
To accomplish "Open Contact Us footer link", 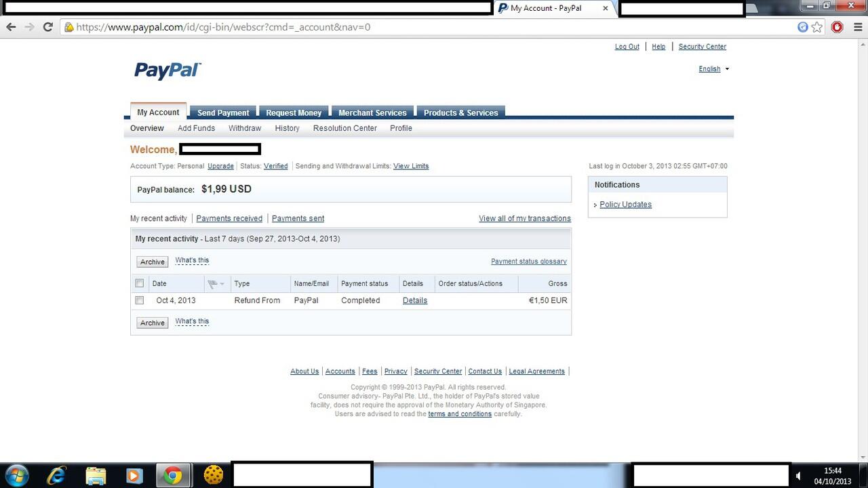I will [485, 371].
